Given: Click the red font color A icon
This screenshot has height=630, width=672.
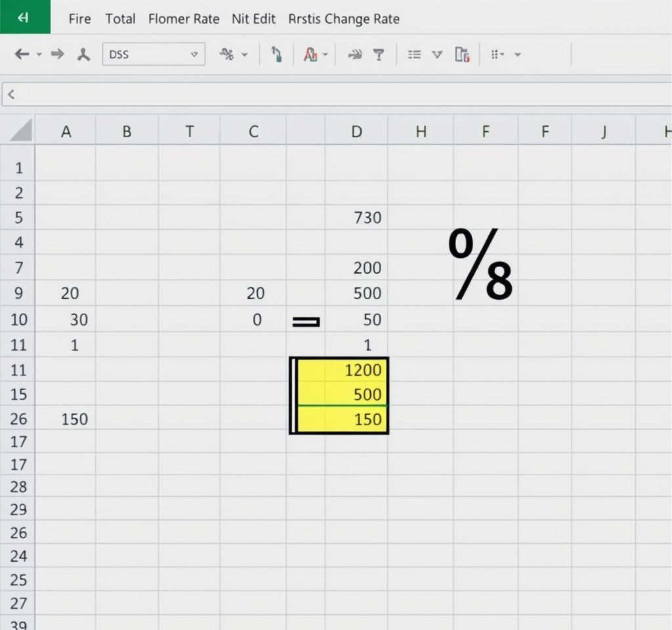Looking at the screenshot, I should (310, 54).
